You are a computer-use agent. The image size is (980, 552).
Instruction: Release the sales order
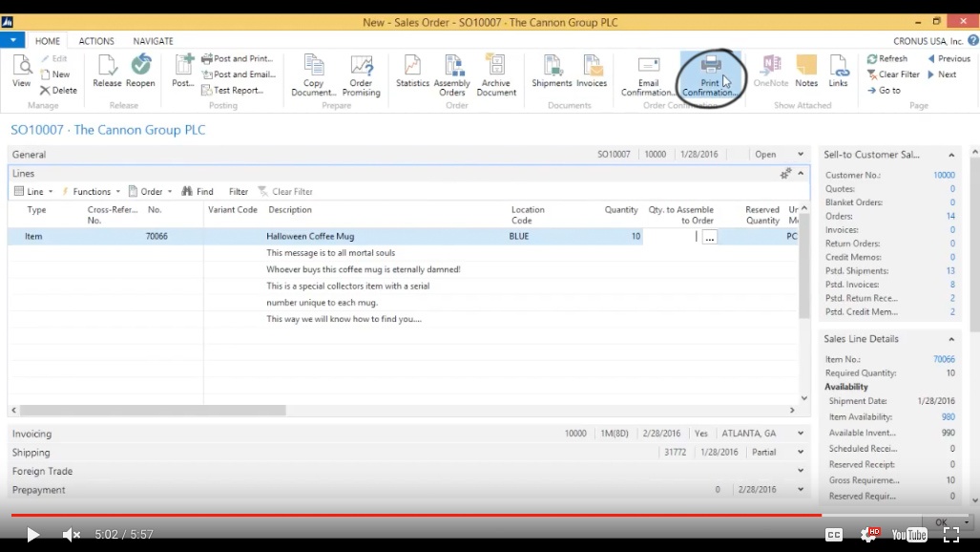107,72
